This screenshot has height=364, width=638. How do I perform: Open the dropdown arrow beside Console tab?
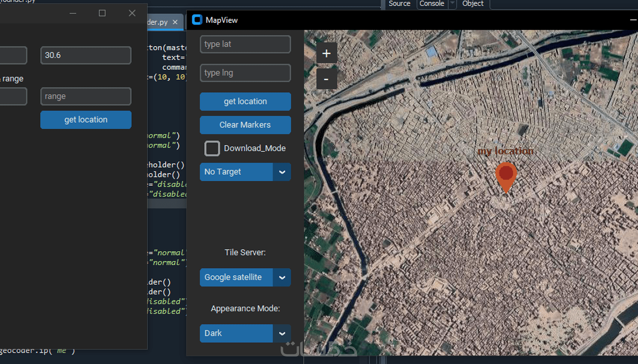pyautogui.click(x=452, y=4)
